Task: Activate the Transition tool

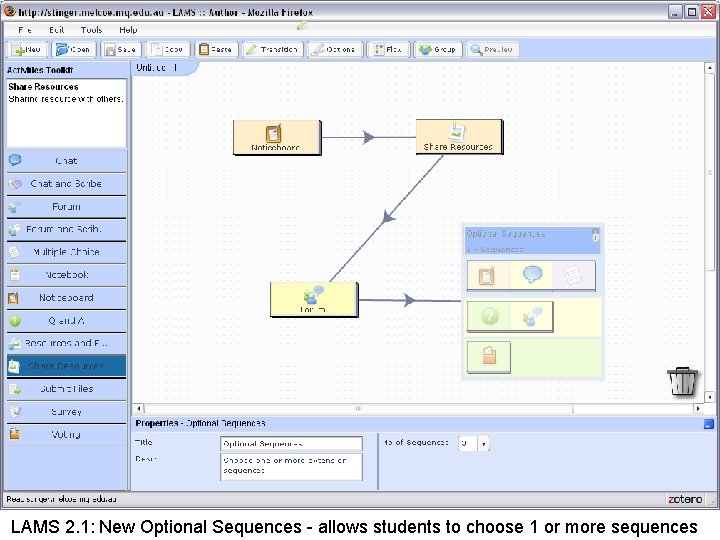Action: click(x=272, y=50)
